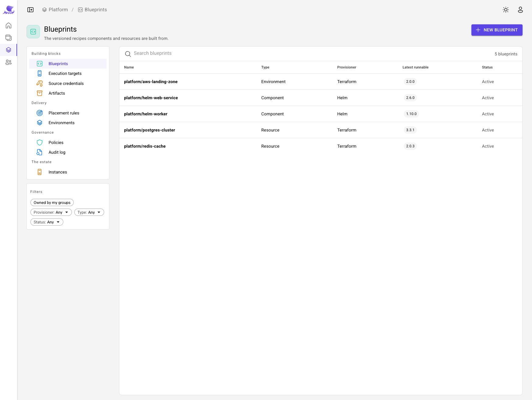The image size is (532, 400).
Task: Click Environment type in aws-landing-zone row
Action: tap(273, 82)
